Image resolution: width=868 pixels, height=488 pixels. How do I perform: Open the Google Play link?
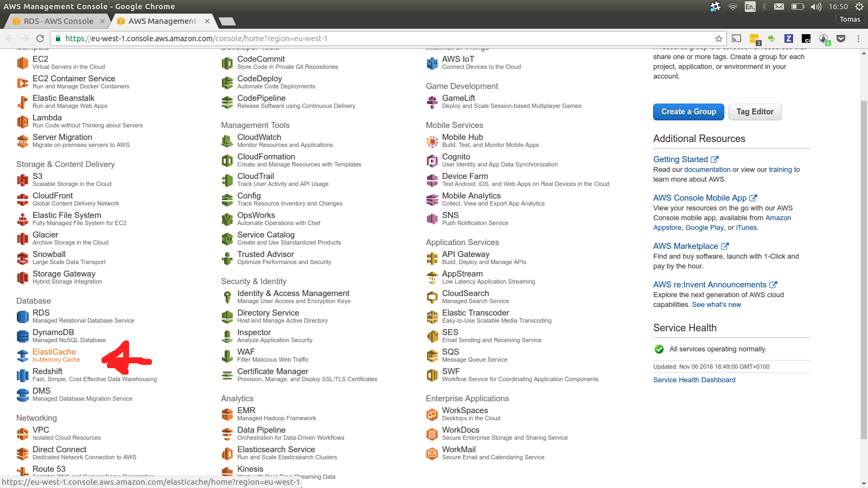click(705, 228)
